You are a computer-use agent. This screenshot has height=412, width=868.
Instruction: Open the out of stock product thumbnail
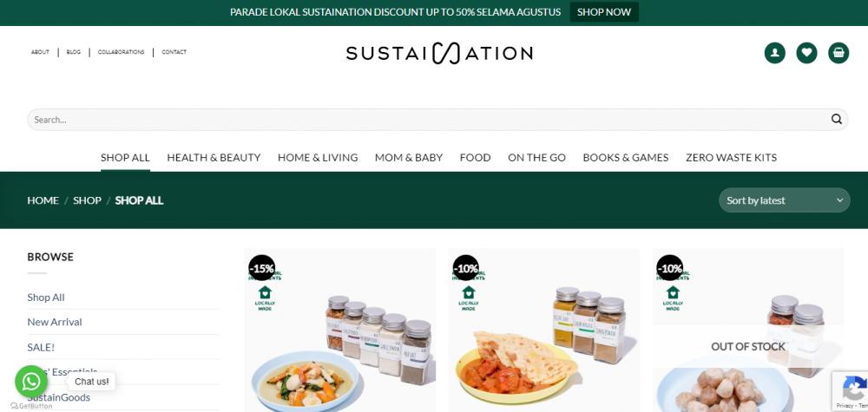[x=748, y=330]
